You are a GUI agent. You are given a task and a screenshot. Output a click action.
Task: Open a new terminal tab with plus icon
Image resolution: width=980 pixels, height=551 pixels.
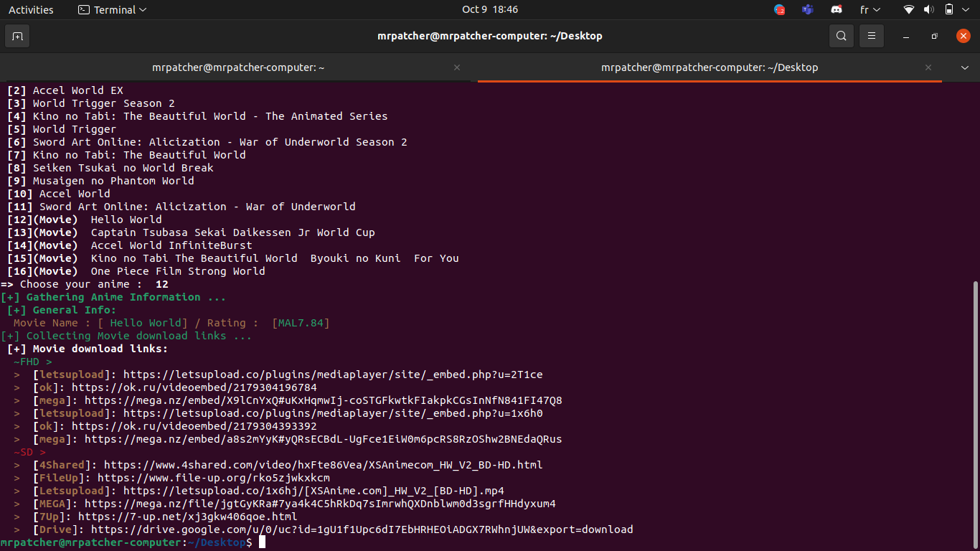pos(17,36)
